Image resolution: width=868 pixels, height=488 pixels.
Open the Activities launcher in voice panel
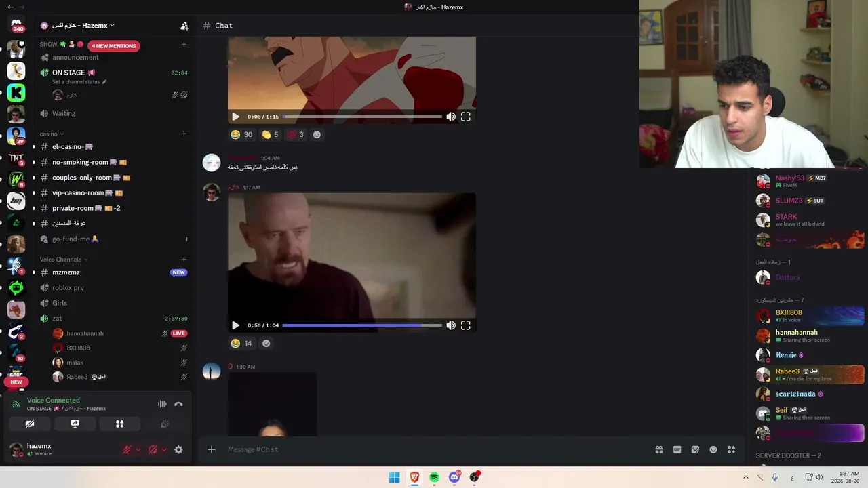pos(119,424)
